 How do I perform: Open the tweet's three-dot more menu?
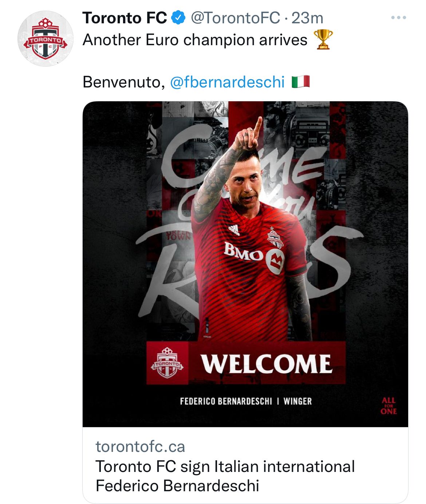398,17
